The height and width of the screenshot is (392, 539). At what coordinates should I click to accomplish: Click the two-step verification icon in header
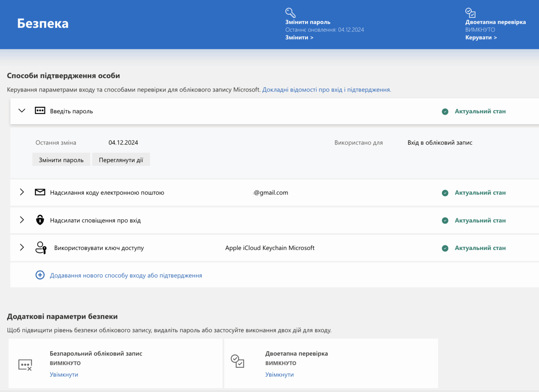point(470,13)
